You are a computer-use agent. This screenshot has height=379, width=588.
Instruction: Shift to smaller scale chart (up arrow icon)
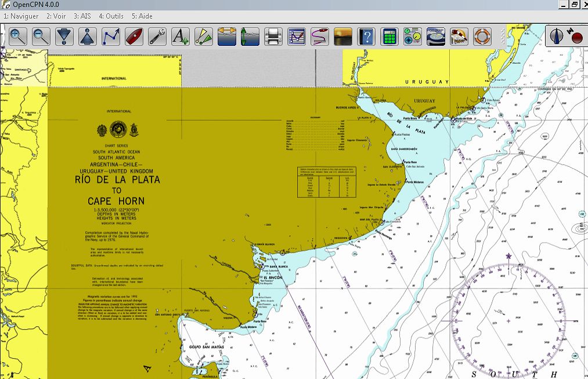(x=88, y=37)
